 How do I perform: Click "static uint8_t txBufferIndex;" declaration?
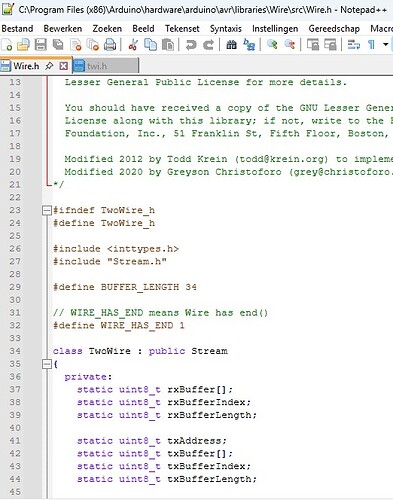pyautogui.click(x=164, y=466)
